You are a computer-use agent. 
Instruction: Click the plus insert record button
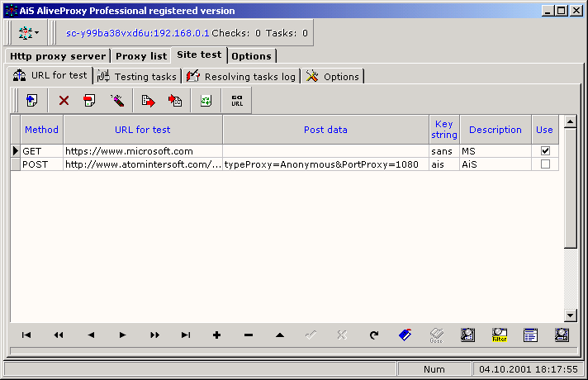click(x=216, y=335)
